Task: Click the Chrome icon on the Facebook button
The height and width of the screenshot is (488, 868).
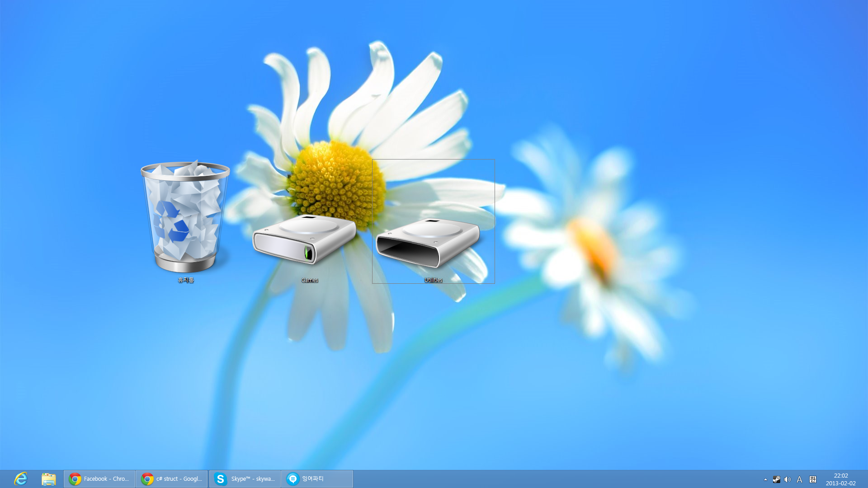Action: click(x=75, y=479)
